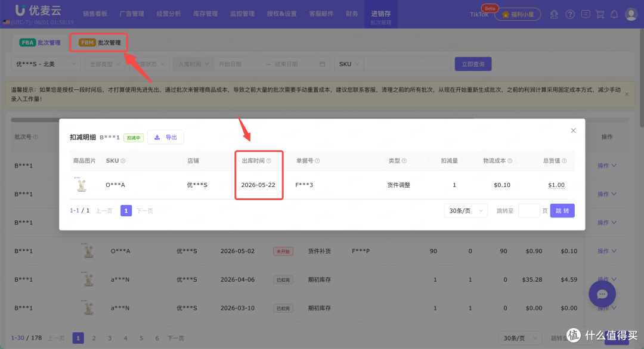
Task: Click the 开始日期 input field
Action: point(238,64)
